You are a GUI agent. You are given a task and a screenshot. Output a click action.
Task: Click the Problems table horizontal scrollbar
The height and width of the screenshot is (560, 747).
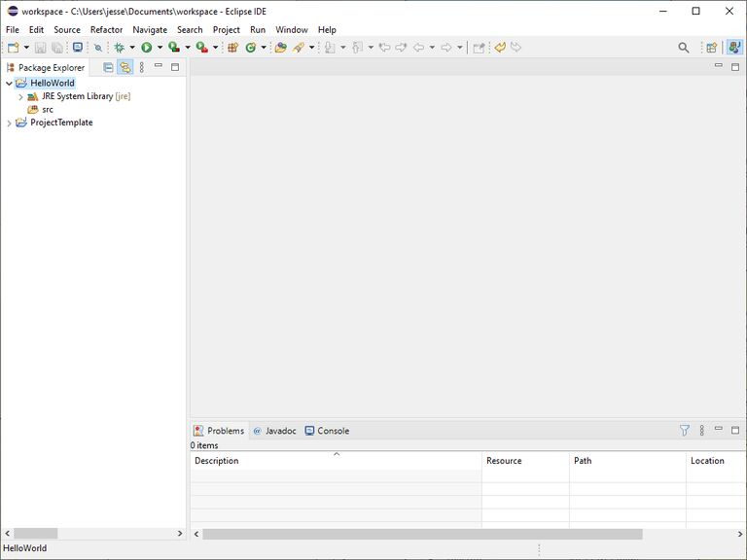(422, 534)
